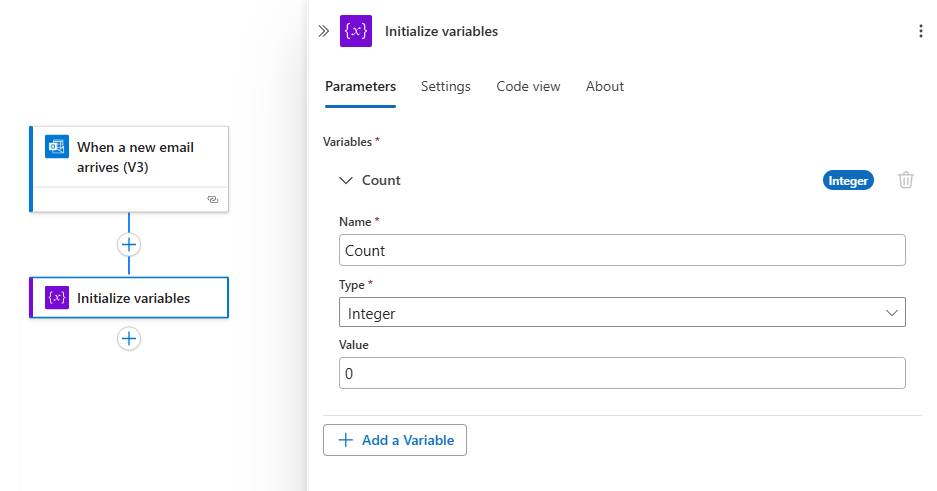Screen dimensions: 937x491
Task: Collapse the Count variable section
Action: 347,180
